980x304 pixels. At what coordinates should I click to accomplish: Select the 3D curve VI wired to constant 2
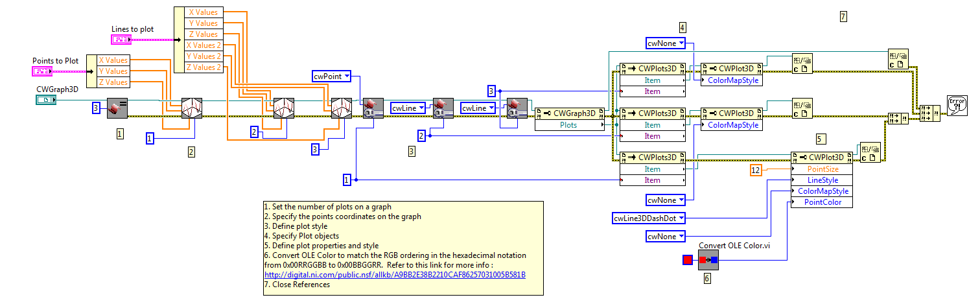(284, 108)
